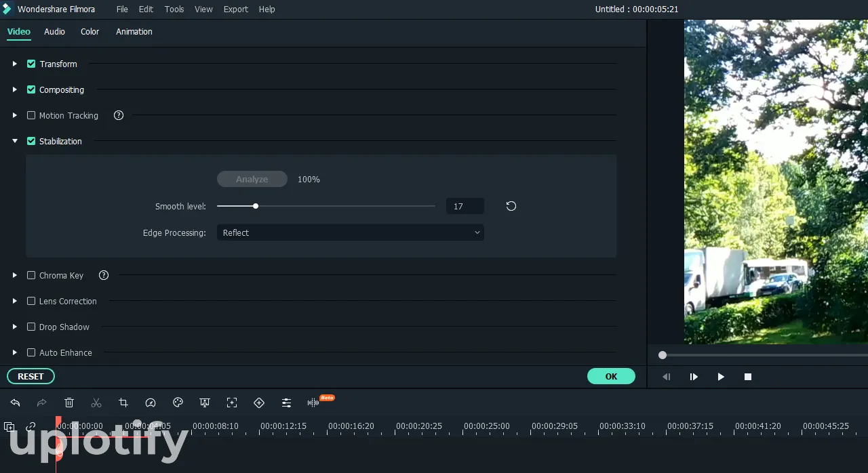The image size is (868, 473).
Task: Open the Edge Processing dropdown
Action: point(350,232)
